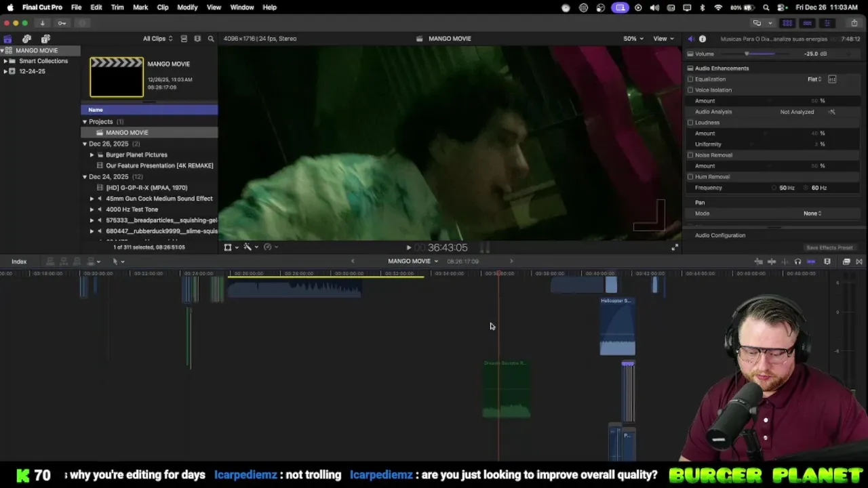Click the Save Effects Preset button
This screenshot has height=488, width=868.
coord(829,248)
